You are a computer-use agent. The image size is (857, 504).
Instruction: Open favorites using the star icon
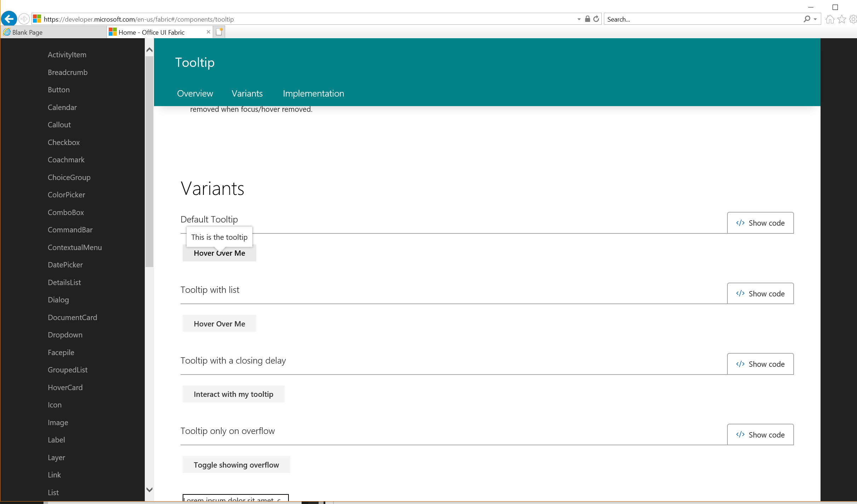[841, 19]
